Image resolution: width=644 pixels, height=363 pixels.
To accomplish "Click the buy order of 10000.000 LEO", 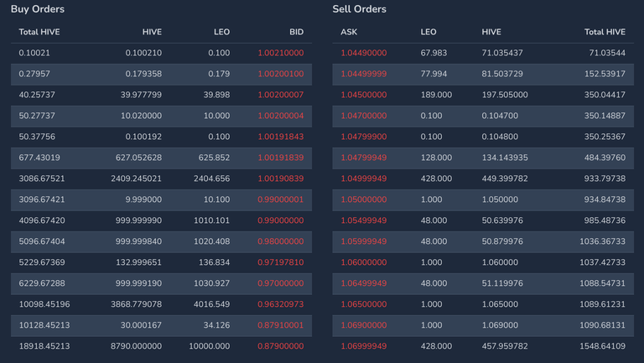I will pyautogui.click(x=161, y=346).
